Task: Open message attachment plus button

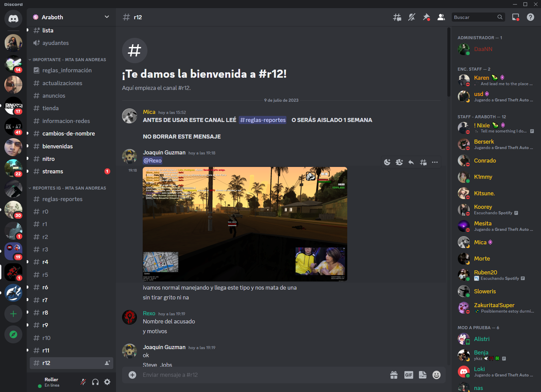Action: pyautogui.click(x=132, y=375)
